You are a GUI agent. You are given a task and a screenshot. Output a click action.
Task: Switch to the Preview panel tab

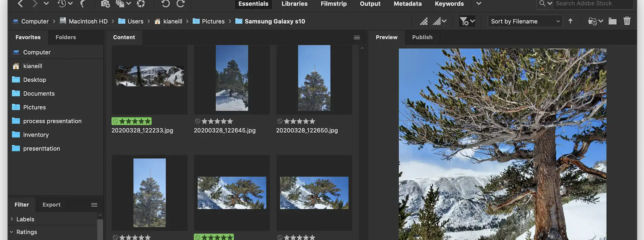[386, 37]
